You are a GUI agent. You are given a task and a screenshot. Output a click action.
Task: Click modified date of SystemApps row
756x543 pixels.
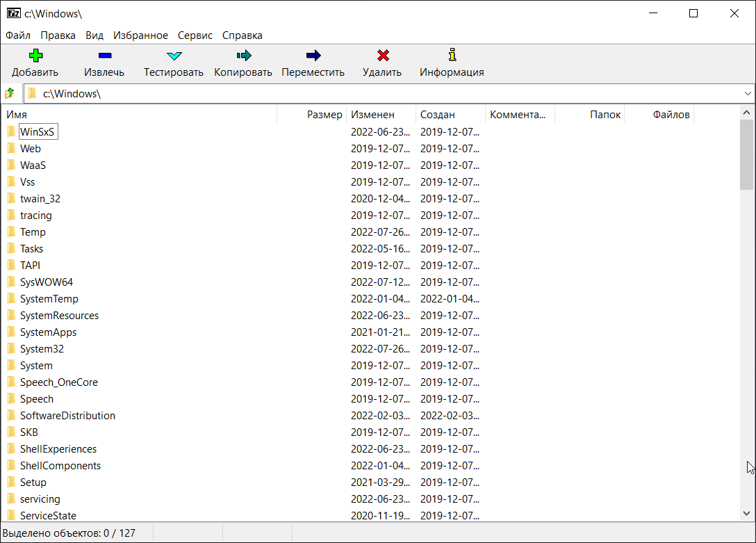tap(380, 332)
